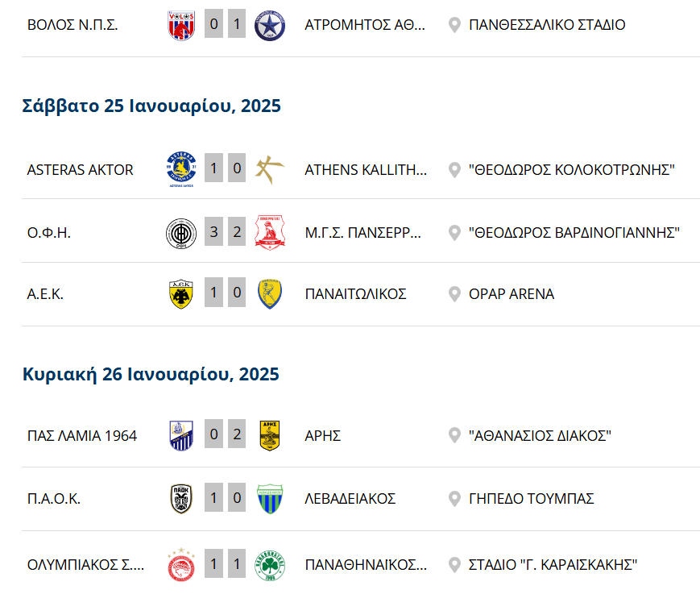Screen dimensions: 700x594
Task: Click the Aris yellow-black badge
Action: (270, 435)
